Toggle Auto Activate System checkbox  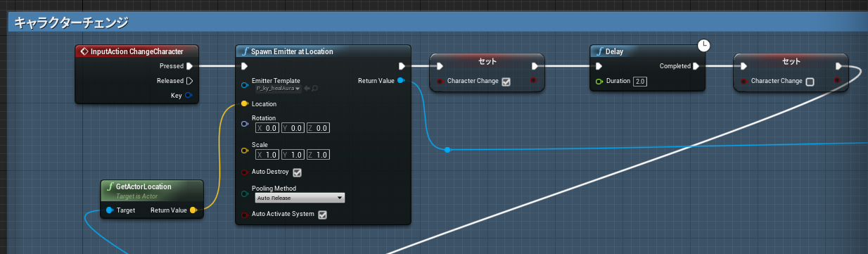tap(323, 215)
